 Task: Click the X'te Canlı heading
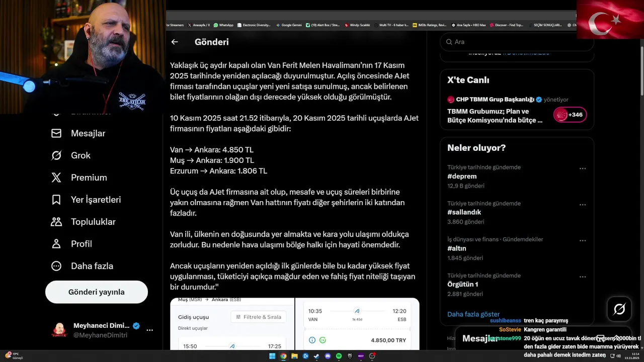click(468, 80)
